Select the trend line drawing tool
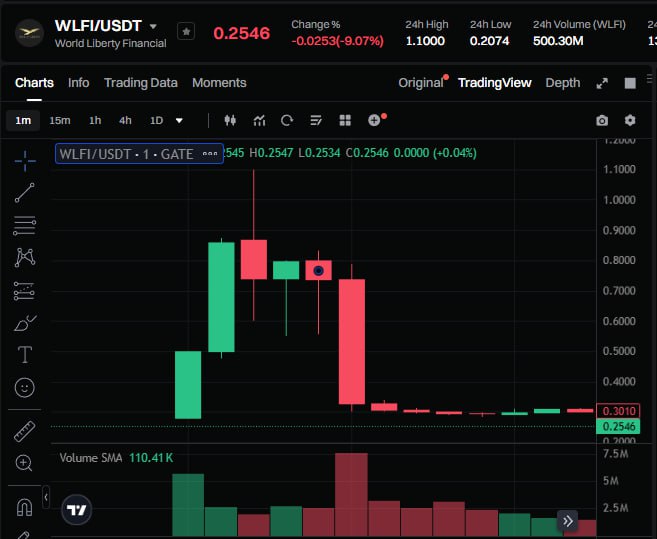Screen dimensions: 657x539 pyautogui.click(x=25, y=192)
